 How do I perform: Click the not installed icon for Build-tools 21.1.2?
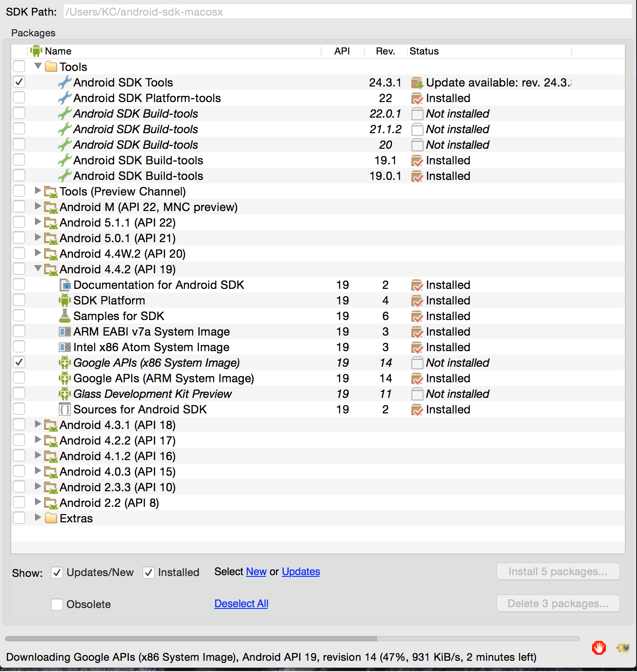click(417, 129)
